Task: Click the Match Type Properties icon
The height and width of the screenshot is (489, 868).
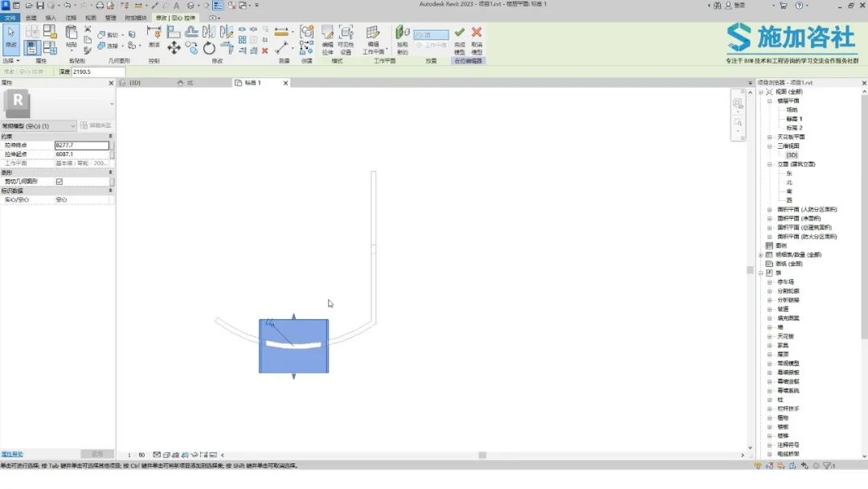Action: tap(88, 50)
